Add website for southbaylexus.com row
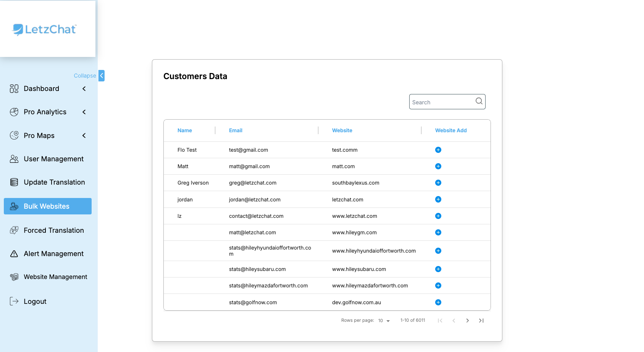The image size is (644, 352). (438, 183)
